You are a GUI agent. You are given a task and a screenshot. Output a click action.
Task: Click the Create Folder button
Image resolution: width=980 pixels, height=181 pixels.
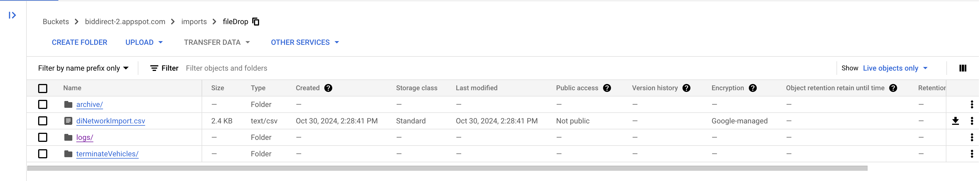(79, 42)
